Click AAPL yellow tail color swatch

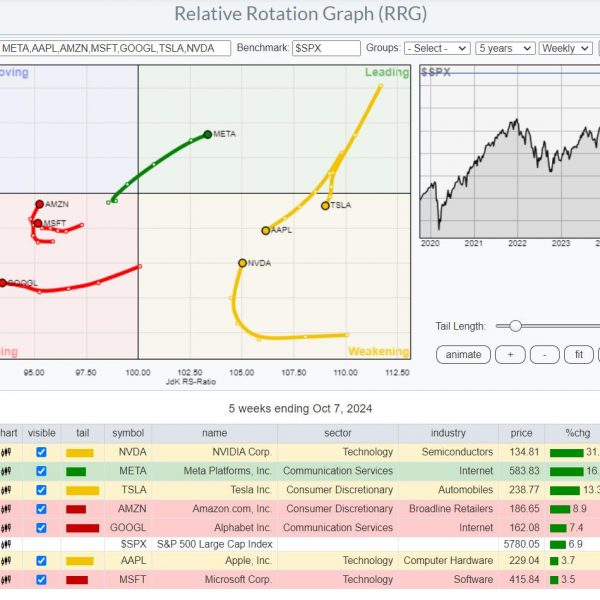pyautogui.click(x=80, y=561)
